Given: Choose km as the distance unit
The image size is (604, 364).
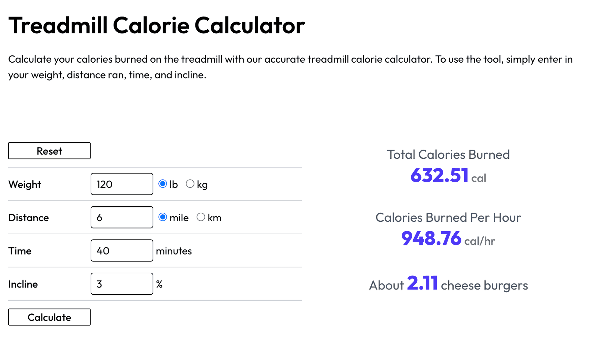Looking at the screenshot, I should pyautogui.click(x=201, y=217).
